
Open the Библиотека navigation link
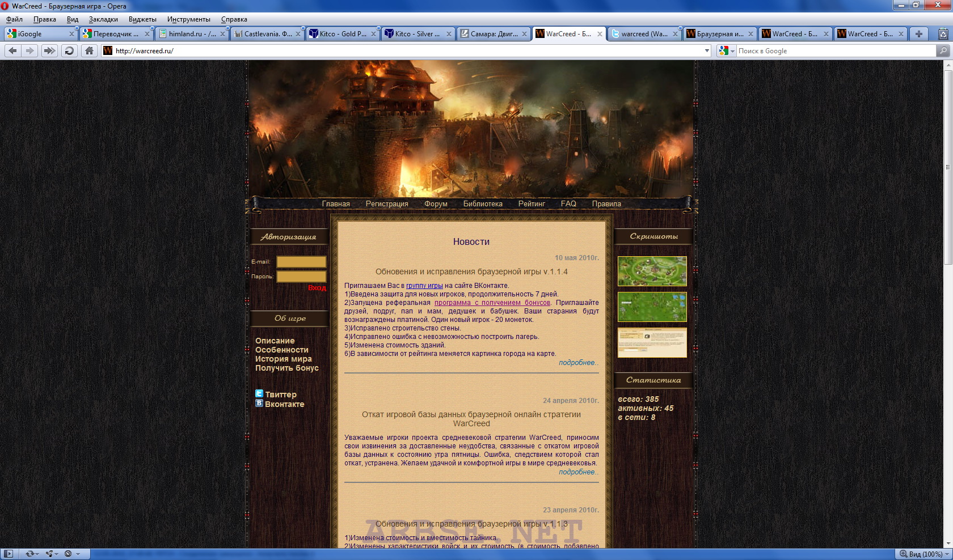pos(483,203)
